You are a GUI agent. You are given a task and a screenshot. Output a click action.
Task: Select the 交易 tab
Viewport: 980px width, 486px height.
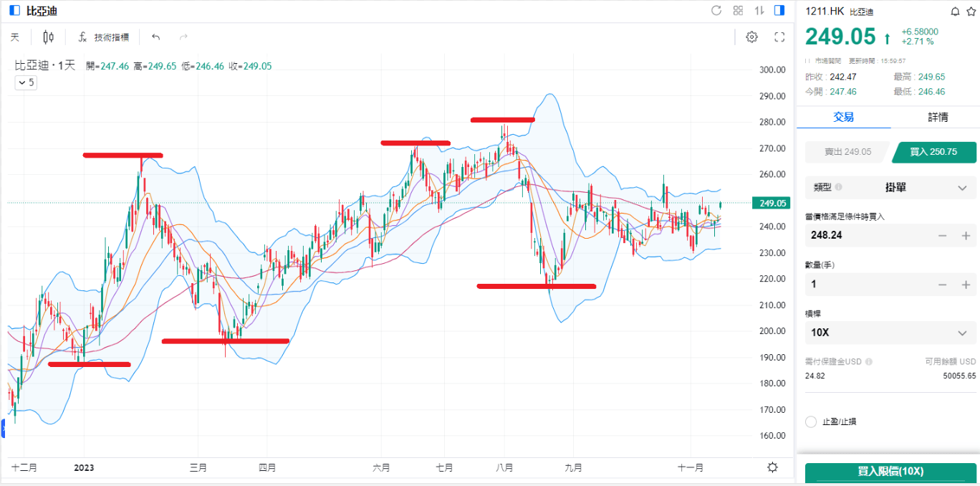coord(843,117)
